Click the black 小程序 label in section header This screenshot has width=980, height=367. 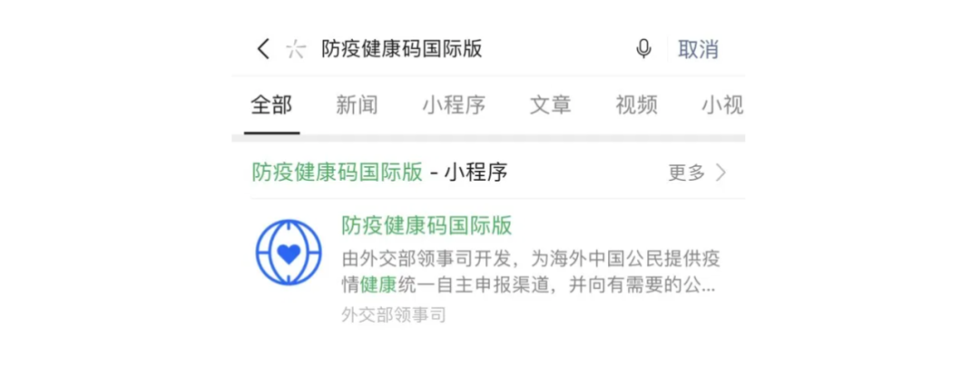(x=476, y=173)
